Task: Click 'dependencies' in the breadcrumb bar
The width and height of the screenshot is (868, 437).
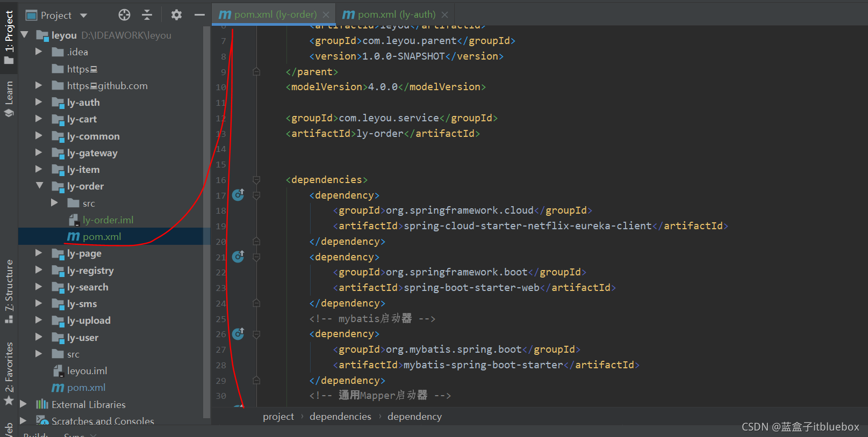Action: 340,416
